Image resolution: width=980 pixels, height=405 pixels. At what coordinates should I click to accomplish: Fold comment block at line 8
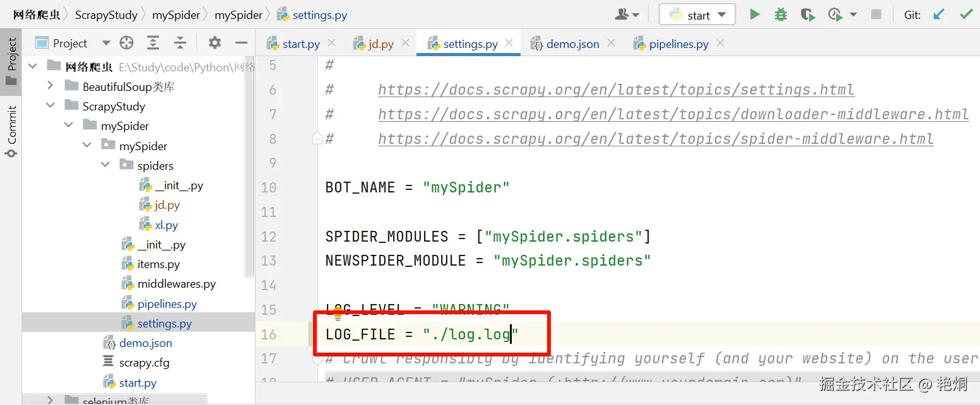317,138
